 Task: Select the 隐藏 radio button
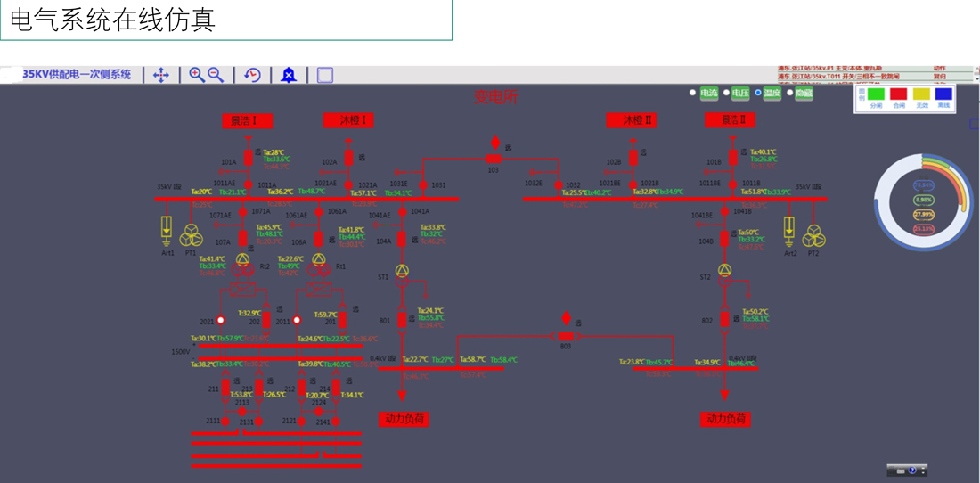click(x=790, y=93)
